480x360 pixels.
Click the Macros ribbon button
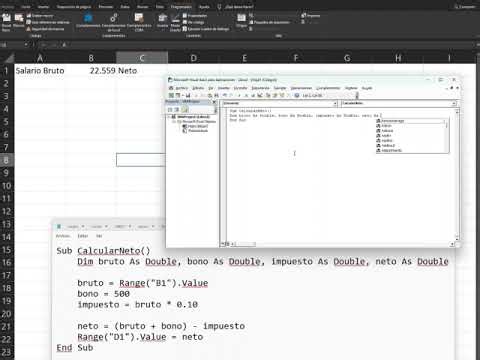pos(19,21)
